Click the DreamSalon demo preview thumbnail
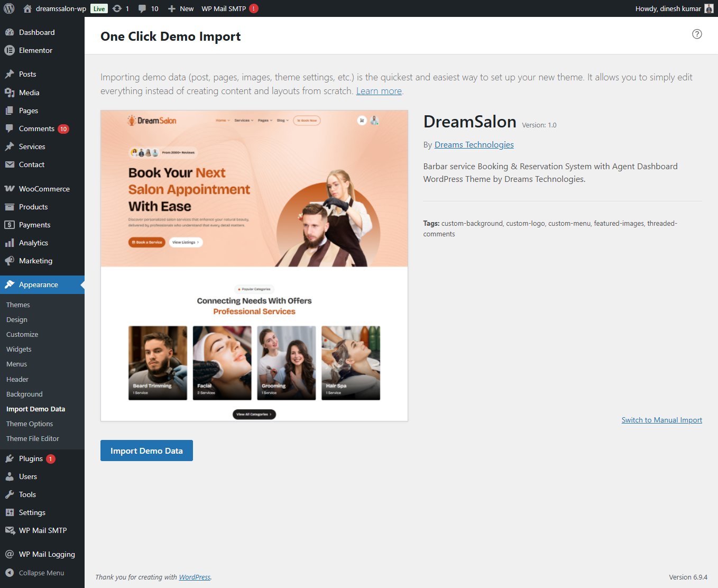 254,265
